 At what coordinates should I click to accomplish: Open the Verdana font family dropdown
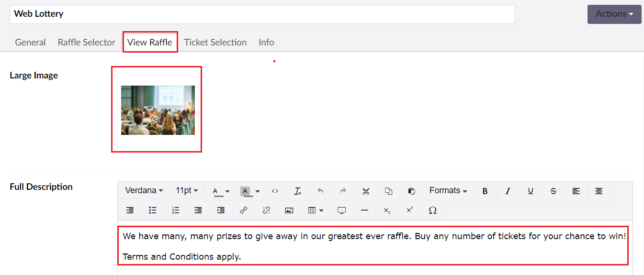pyautogui.click(x=144, y=190)
